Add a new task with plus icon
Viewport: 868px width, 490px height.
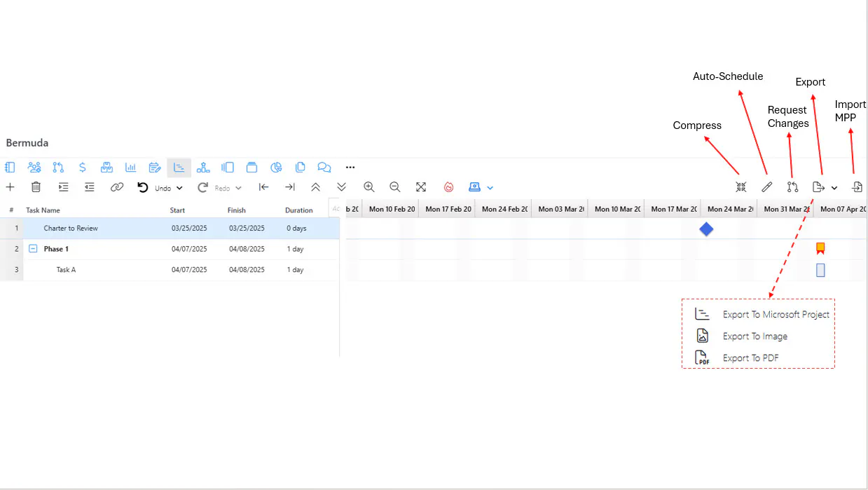click(10, 187)
